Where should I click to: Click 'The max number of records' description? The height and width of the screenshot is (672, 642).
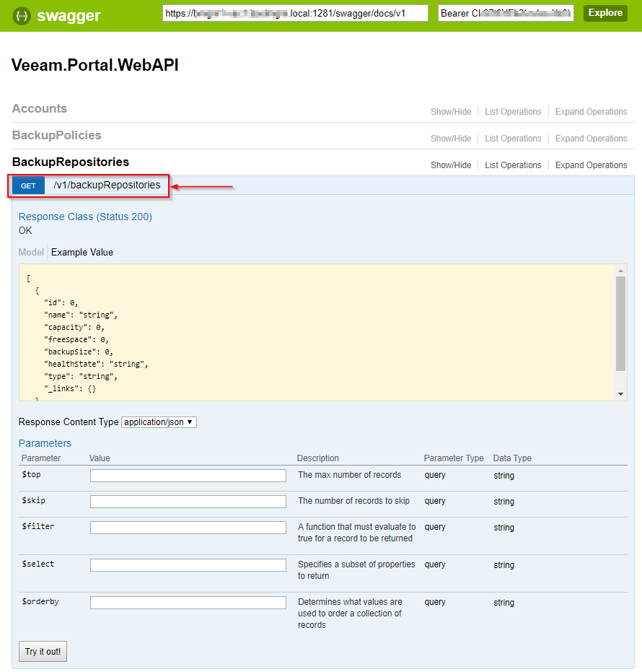[349, 475]
